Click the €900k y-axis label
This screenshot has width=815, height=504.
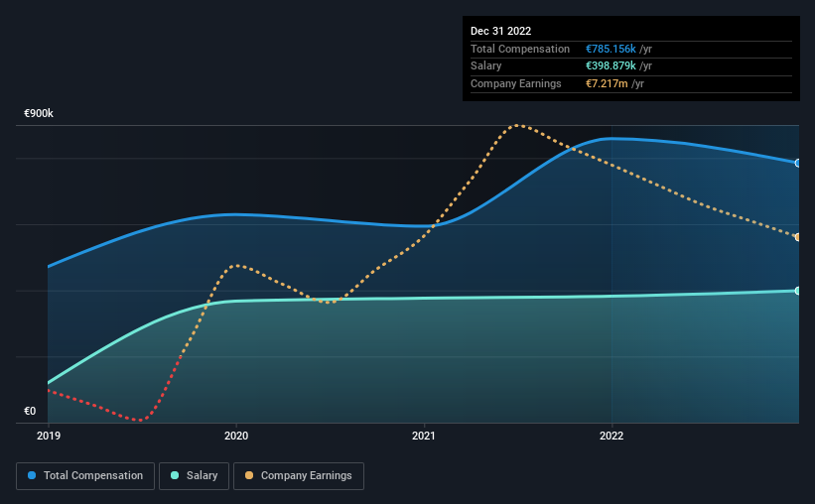coord(39,113)
